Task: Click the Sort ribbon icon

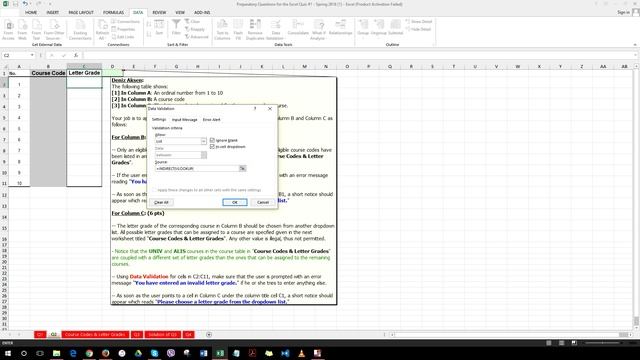Action: coord(159,28)
